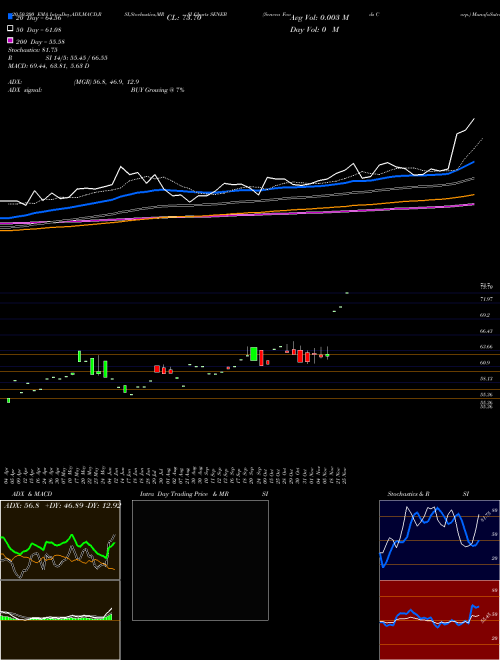Click the 'CL: 73.70' closing price text
The width and height of the screenshot is (500, 660).
184,18
